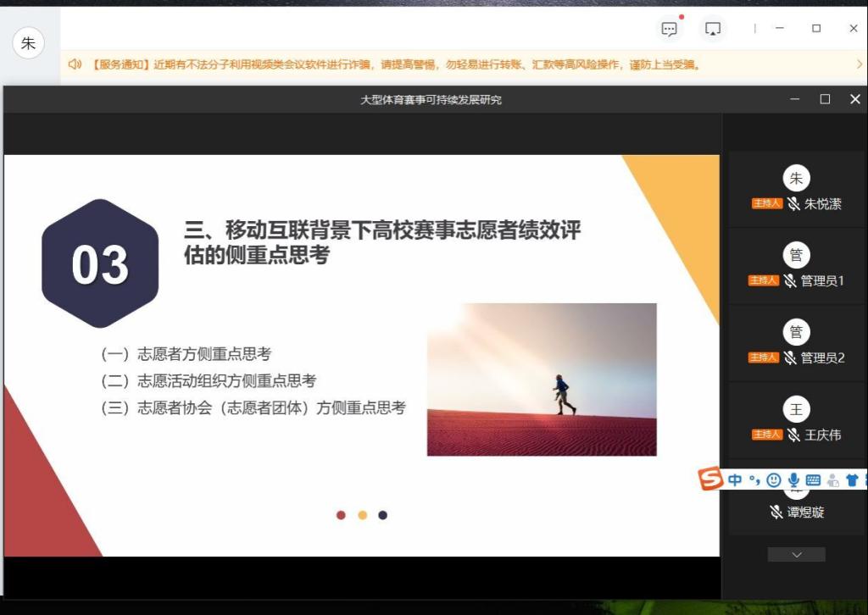Minimize the inner meeting window
Image resolution: width=868 pixels, height=615 pixels.
(795, 99)
